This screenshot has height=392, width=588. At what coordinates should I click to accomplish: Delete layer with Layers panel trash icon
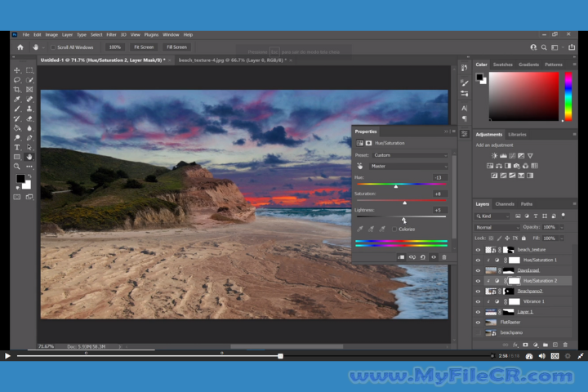click(565, 345)
